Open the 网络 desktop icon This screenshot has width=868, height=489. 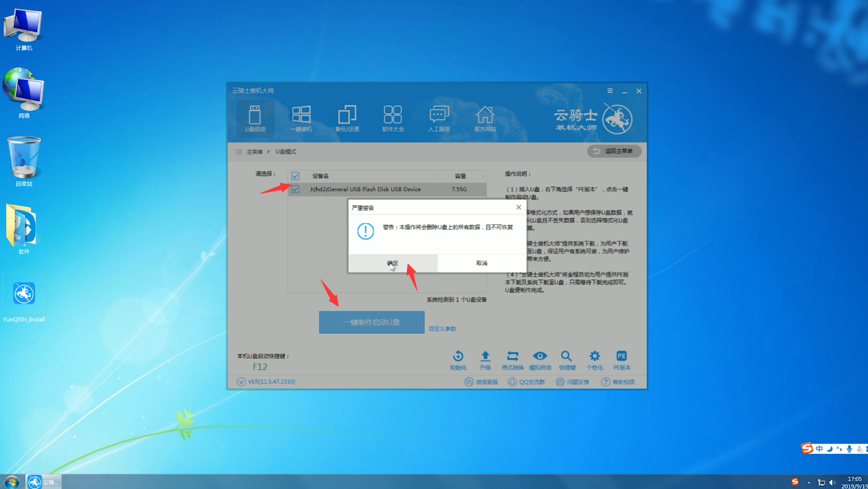(x=24, y=93)
